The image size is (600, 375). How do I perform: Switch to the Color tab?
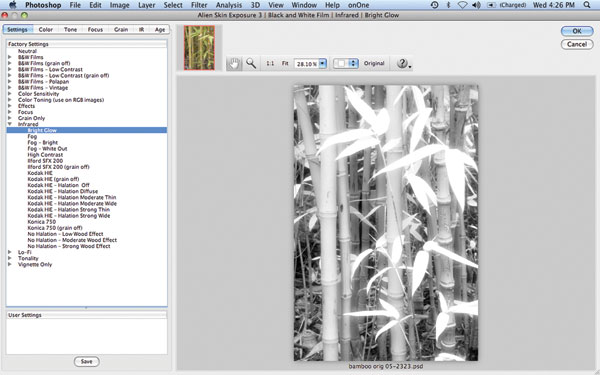pos(46,29)
